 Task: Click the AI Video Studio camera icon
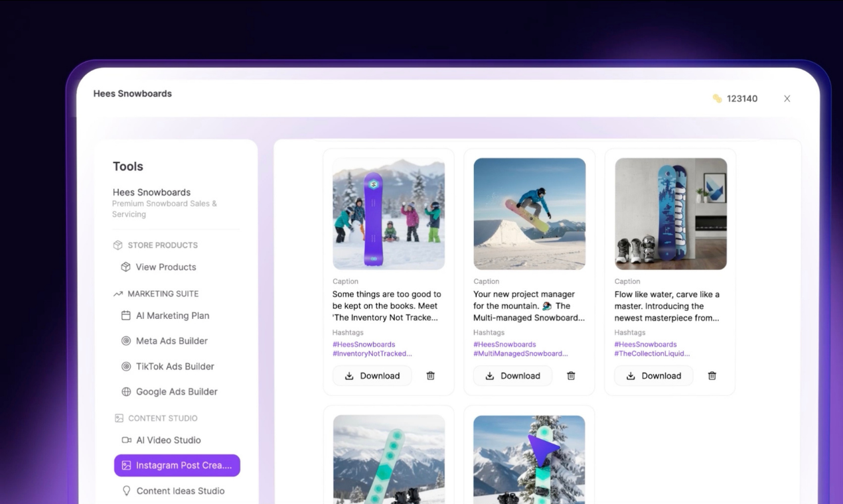click(x=126, y=440)
